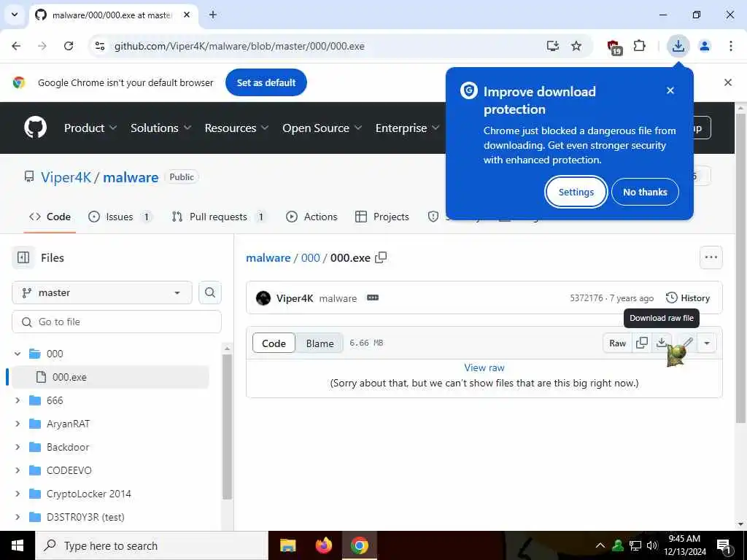Open a new browser tab
Image resolution: width=747 pixels, height=560 pixels.
coord(213,15)
